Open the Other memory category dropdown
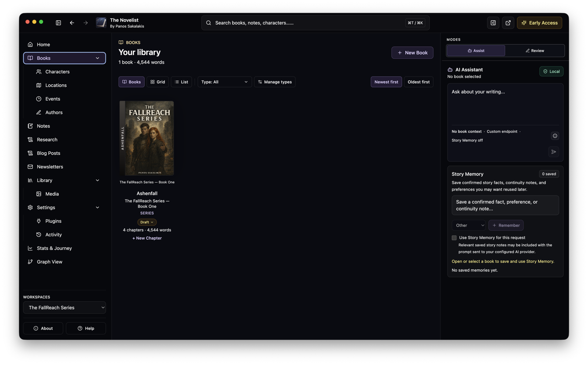 click(469, 225)
